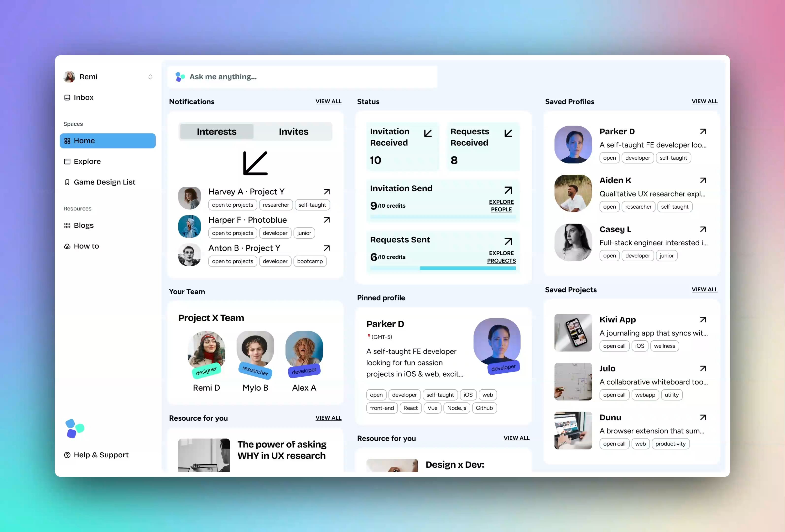The width and height of the screenshot is (785, 532).
Task: Open Game Design List
Action: coord(107,183)
